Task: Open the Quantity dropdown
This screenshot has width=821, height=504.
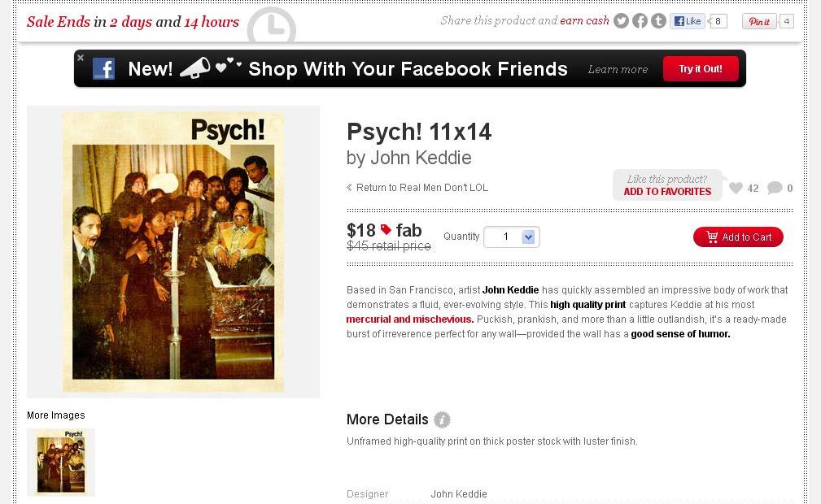Action: point(512,237)
